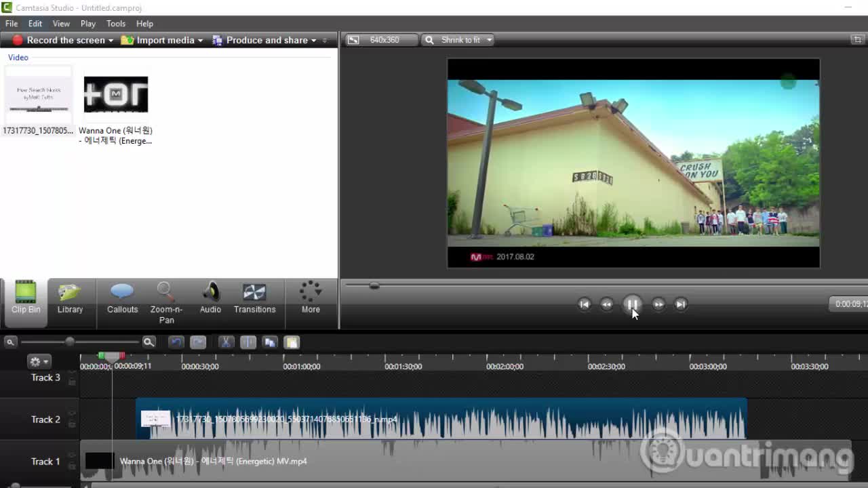Toggle Track 1 lock
The height and width of the screenshot is (488, 868).
pos(72,466)
